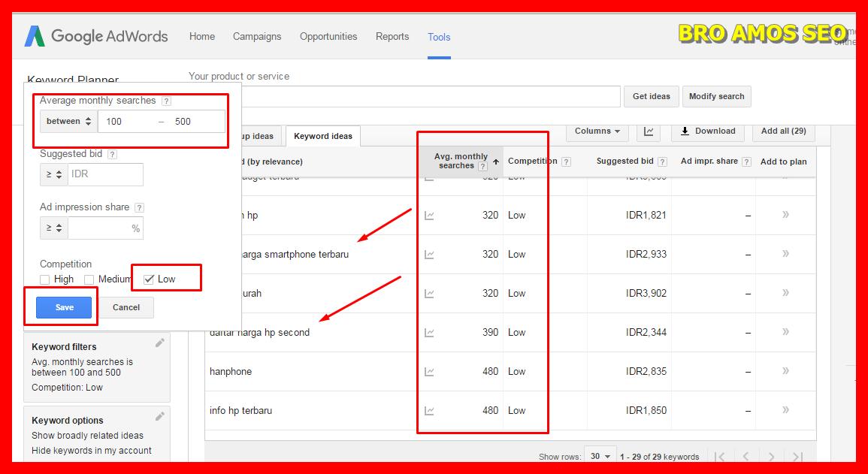Click trend icon for info hp terbaru
The width and height of the screenshot is (868, 474).
(429, 411)
